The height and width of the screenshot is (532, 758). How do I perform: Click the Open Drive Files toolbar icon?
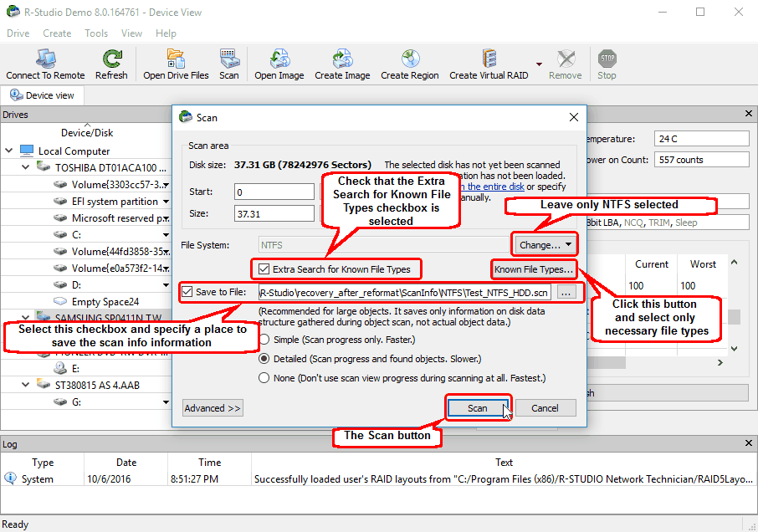click(x=176, y=59)
